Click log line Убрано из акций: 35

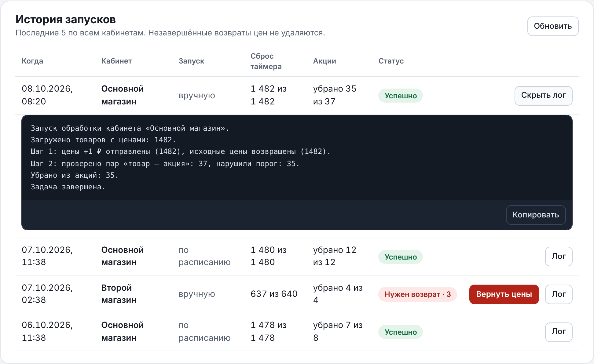pyautogui.click(x=75, y=175)
